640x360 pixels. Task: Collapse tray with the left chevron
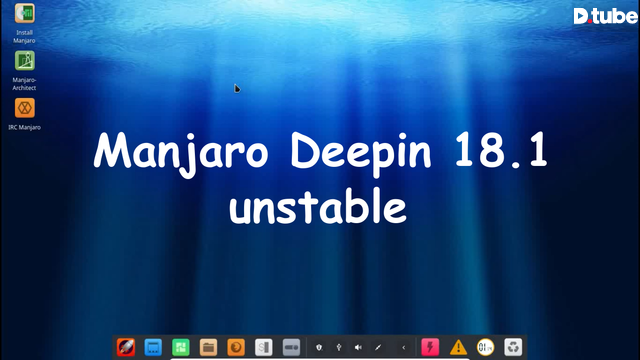[x=403, y=348]
